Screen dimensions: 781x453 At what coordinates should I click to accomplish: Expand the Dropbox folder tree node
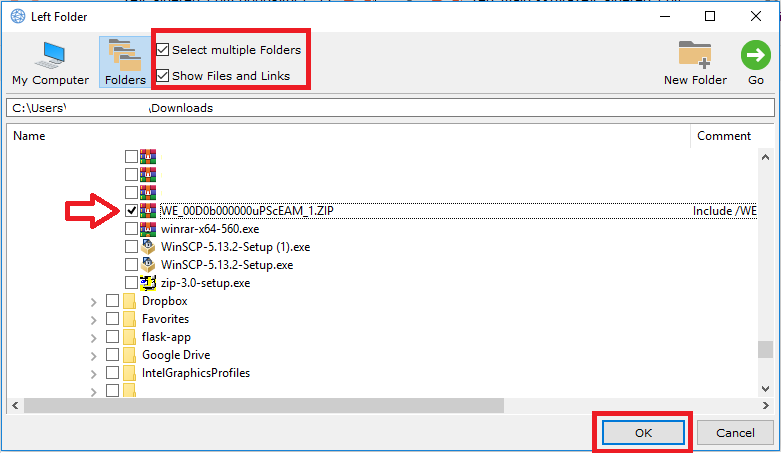click(x=94, y=301)
